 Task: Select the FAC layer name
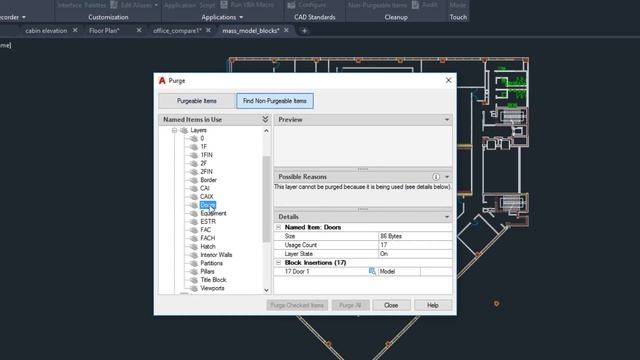click(x=206, y=230)
